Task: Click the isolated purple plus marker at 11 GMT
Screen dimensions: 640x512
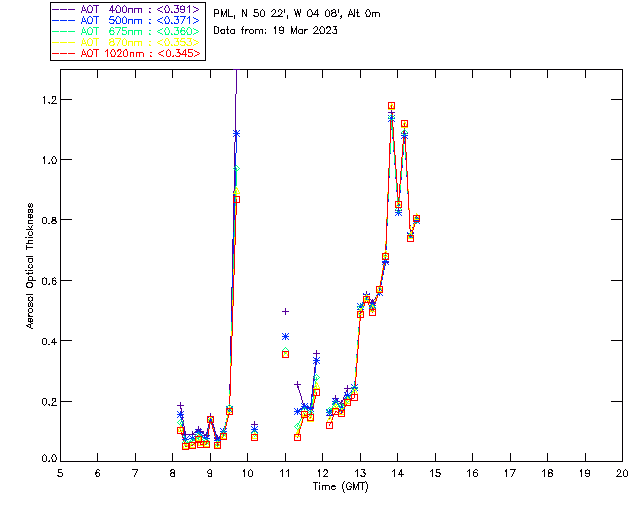Action: pyautogui.click(x=286, y=312)
